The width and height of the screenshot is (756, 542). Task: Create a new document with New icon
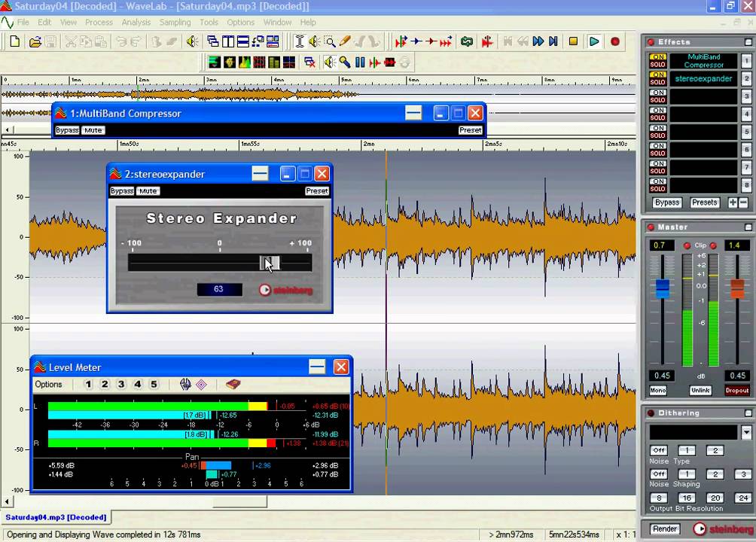coord(14,41)
